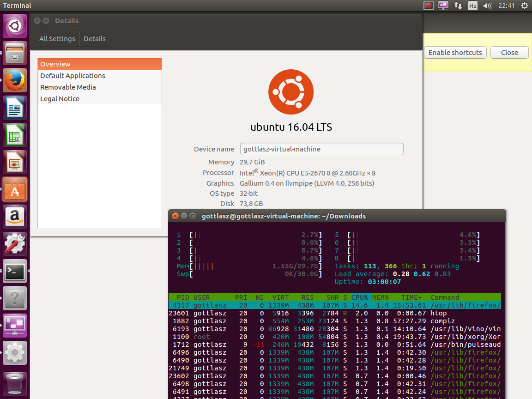The width and height of the screenshot is (532, 399).
Task: Click the Memory value 29,7 GiB
Action: tap(252, 162)
